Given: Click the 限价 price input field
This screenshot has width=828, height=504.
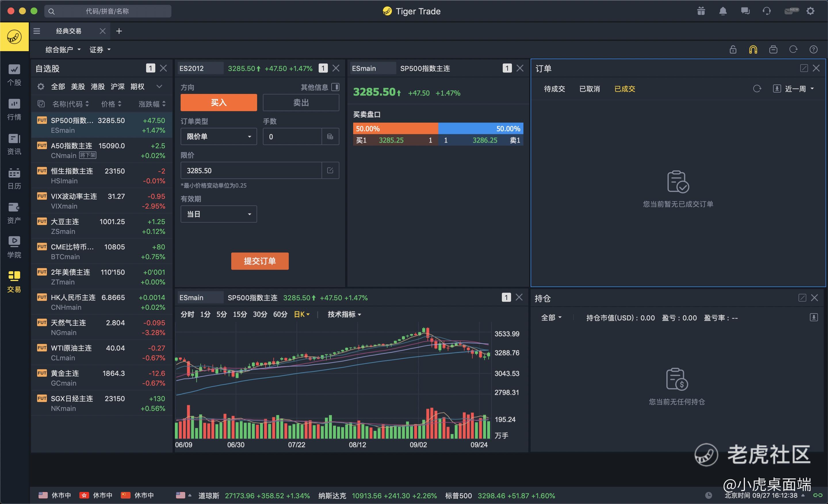Looking at the screenshot, I should pos(251,171).
